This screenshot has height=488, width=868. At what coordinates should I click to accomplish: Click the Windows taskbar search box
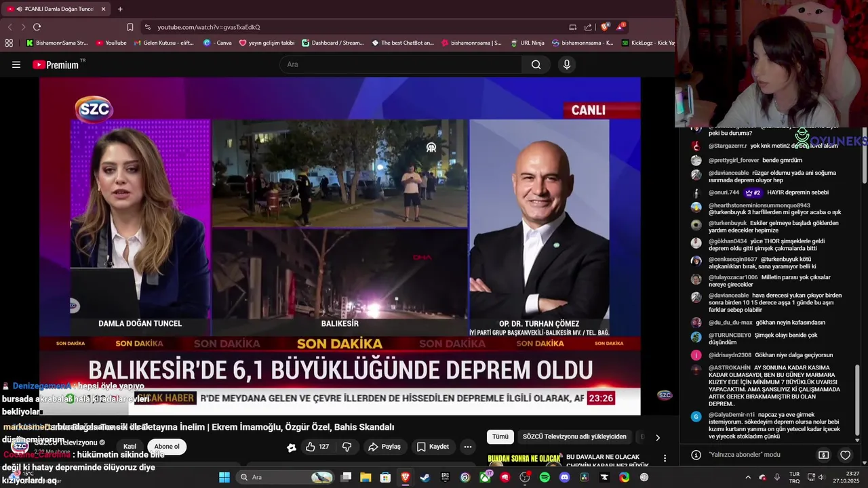tap(285, 477)
